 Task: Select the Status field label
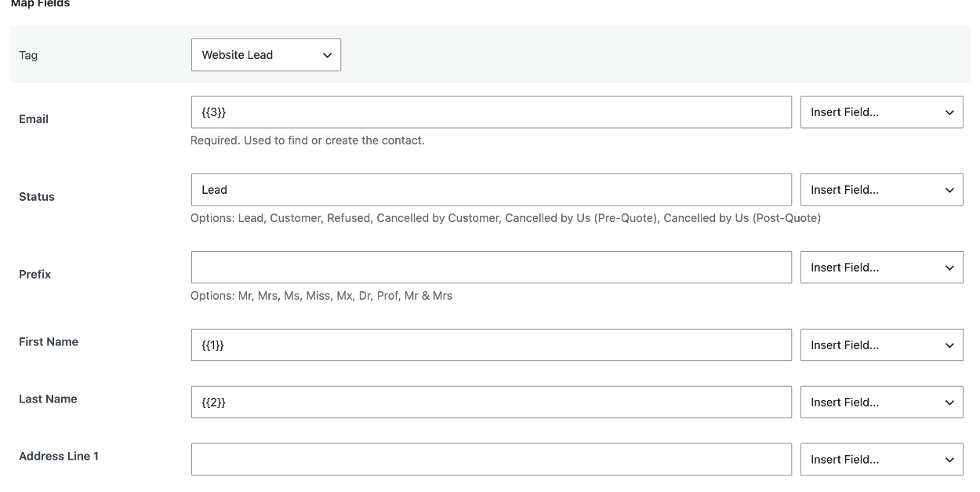[x=37, y=197]
